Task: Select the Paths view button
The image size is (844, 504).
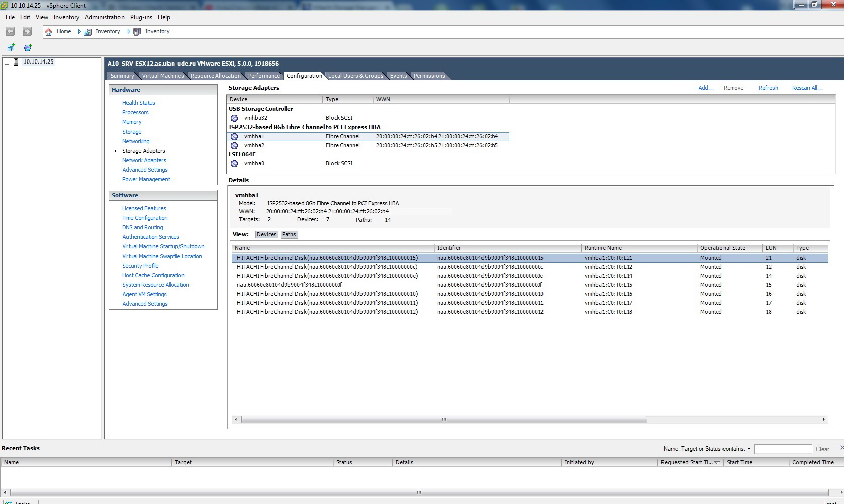Action: click(x=289, y=235)
